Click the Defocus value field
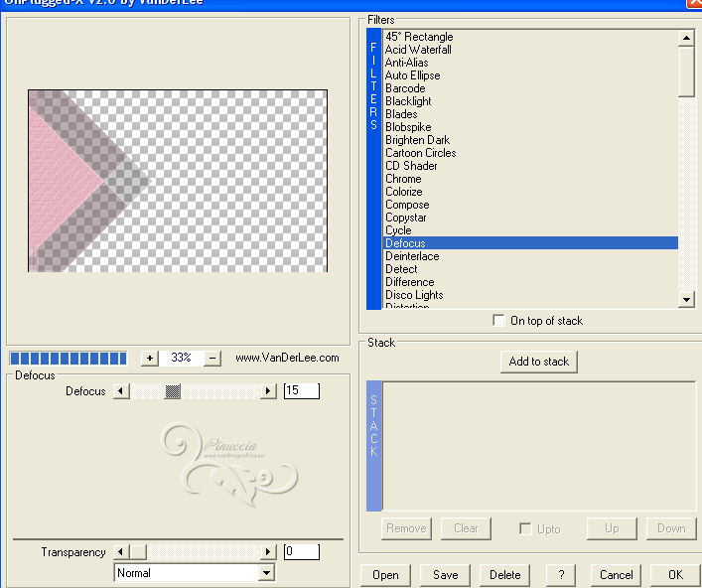This screenshot has height=588, width=702. tap(301, 390)
